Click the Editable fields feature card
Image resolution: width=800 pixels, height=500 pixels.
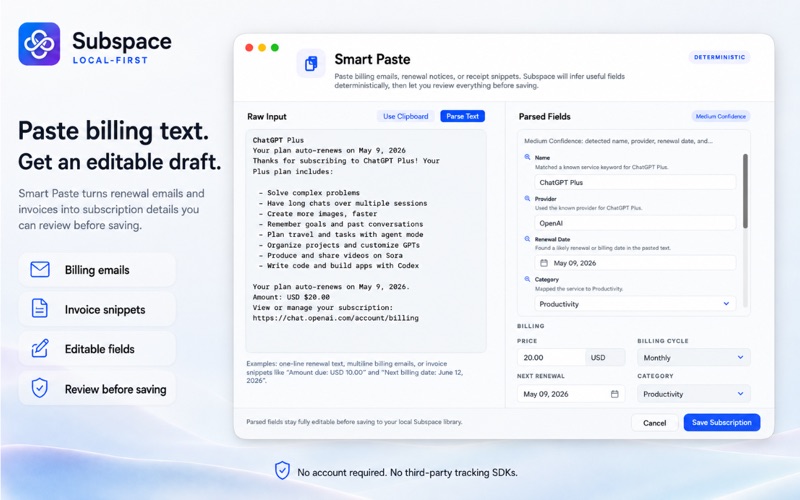click(x=97, y=349)
